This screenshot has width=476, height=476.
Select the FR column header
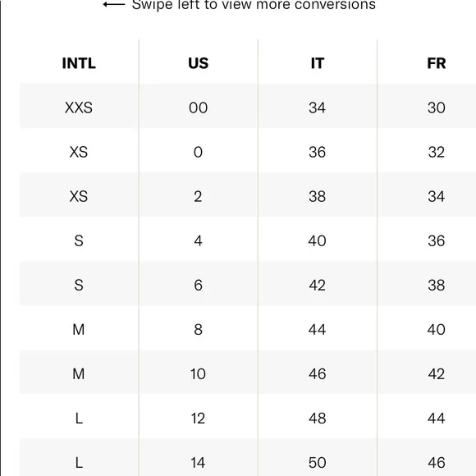(x=437, y=63)
